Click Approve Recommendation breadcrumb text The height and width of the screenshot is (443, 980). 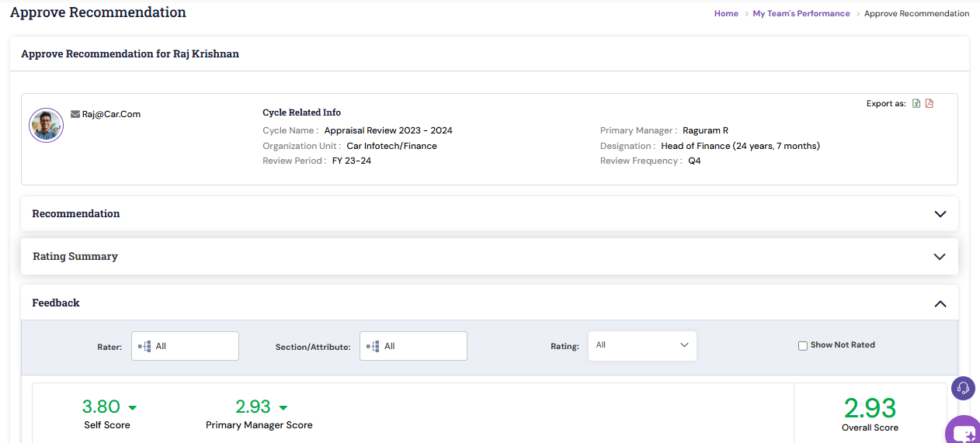click(916, 13)
